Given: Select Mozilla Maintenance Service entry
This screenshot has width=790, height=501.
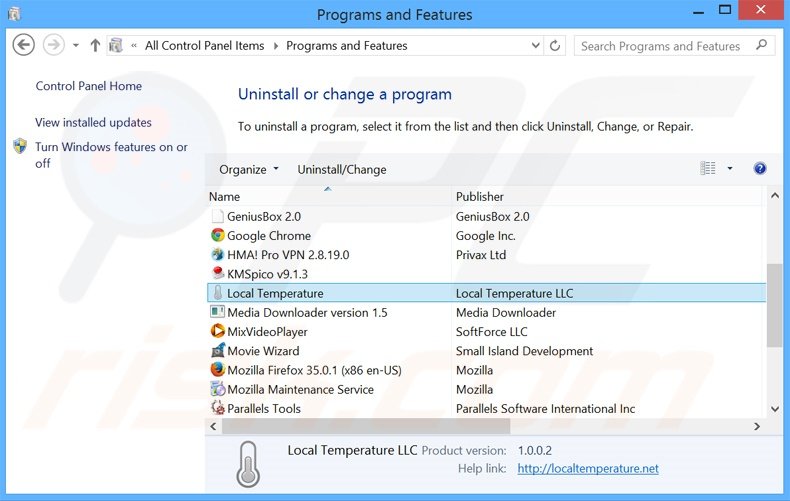Looking at the screenshot, I should 301,389.
